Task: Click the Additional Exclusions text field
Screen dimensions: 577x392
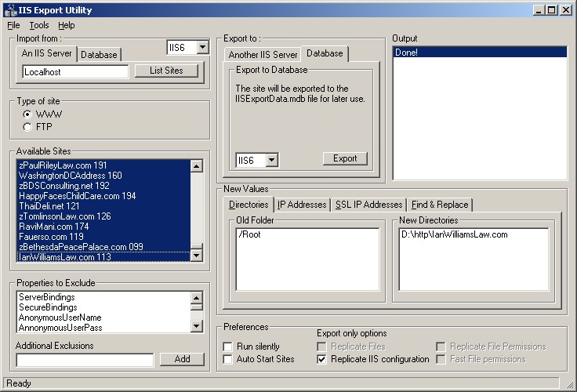Action: [85, 360]
